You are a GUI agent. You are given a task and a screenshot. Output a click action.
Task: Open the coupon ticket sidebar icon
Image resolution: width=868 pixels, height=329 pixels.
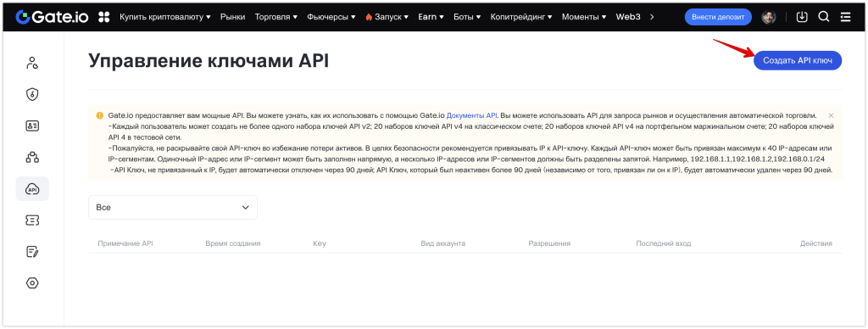(32, 220)
